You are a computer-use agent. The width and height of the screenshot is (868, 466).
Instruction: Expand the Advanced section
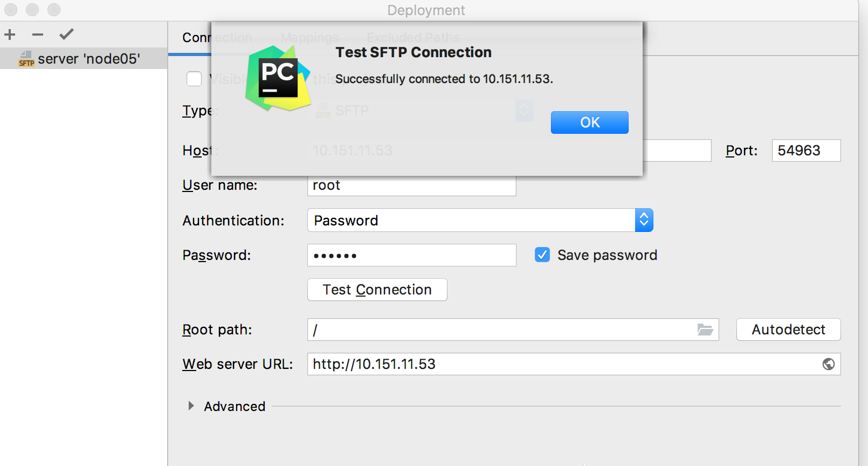click(x=191, y=406)
